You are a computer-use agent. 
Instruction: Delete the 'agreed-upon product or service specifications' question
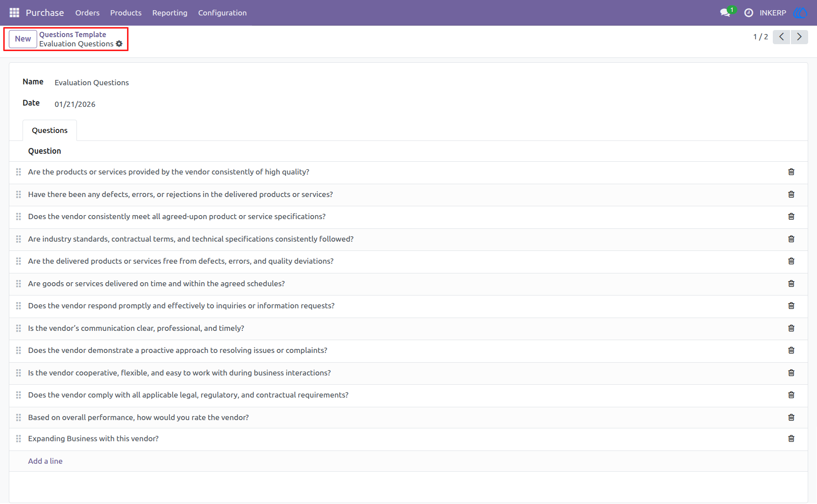791,216
